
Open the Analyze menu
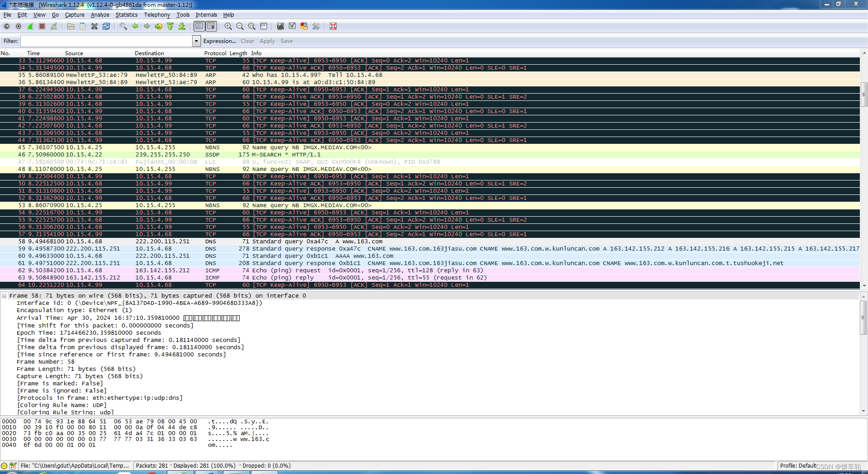click(100, 15)
